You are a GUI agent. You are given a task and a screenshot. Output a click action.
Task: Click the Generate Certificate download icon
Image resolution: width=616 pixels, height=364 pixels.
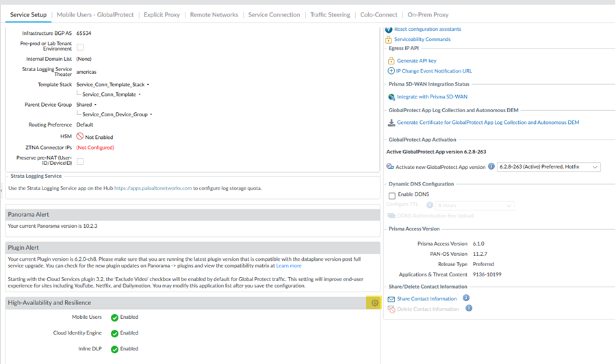[x=392, y=122]
